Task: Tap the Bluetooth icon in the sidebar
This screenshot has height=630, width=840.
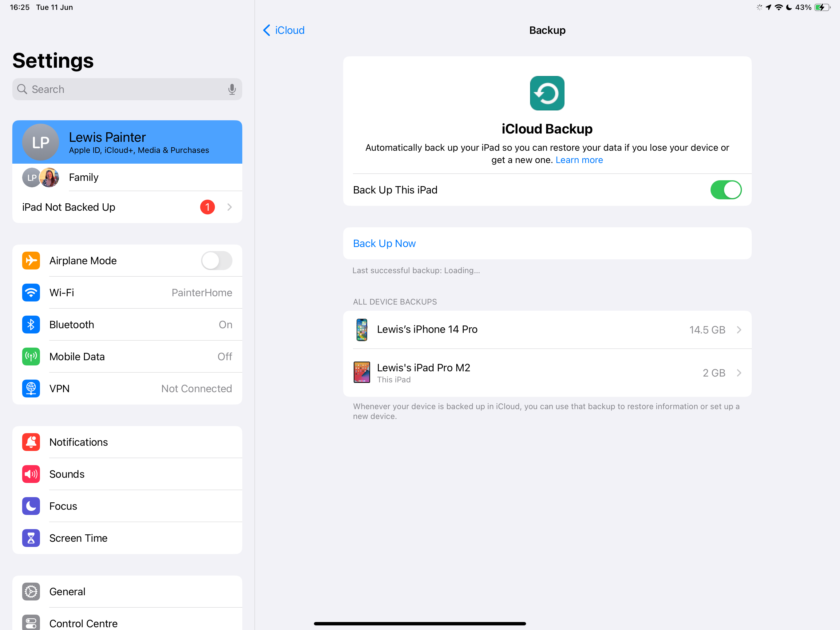Action: pos(31,325)
